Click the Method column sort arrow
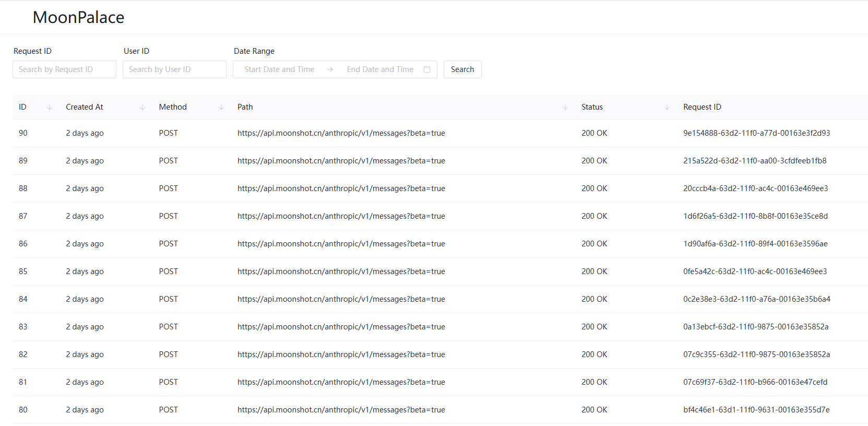 [221, 107]
